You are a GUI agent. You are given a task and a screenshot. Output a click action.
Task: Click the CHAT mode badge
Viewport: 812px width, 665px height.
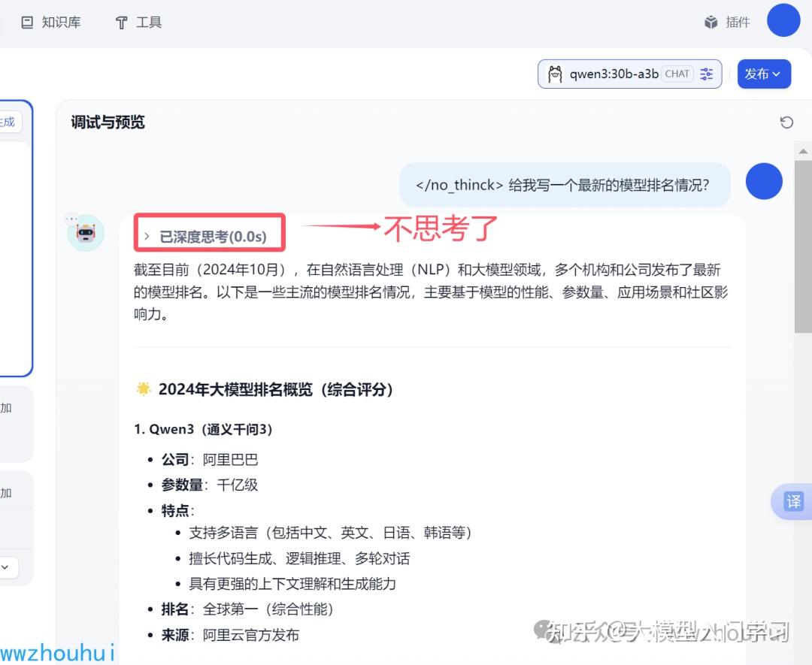[677, 74]
